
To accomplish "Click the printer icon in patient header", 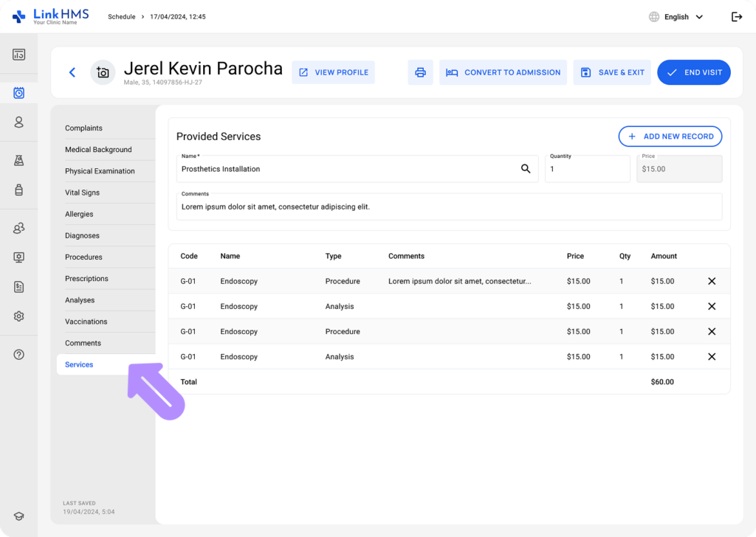I will 420,72.
